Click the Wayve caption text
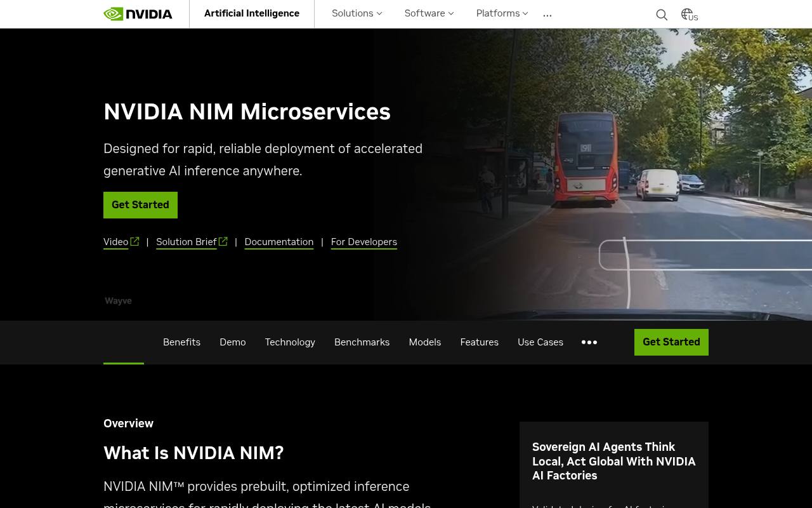This screenshot has width=812, height=508. click(x=118, y=301)
